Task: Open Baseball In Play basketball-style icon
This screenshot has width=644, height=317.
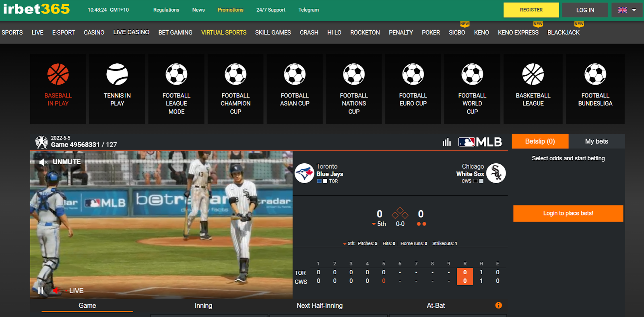Action: 58,74
